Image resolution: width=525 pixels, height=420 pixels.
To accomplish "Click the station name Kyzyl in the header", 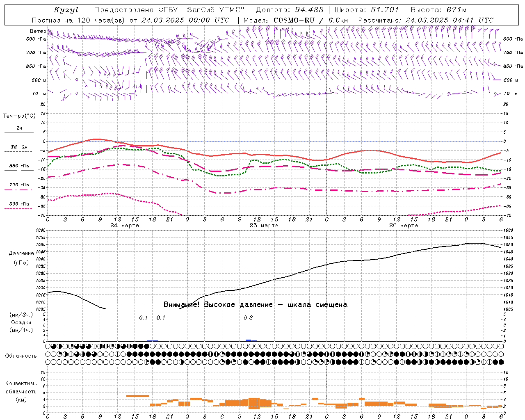I will click(66, 10).
